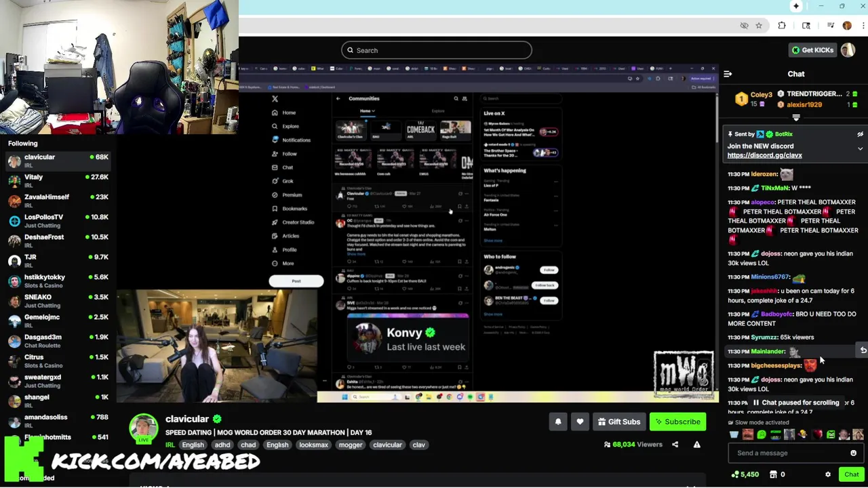Open Gemelojmc channel in Following list
The image size is (868, 488).
pyautogui.click(x=58, y=321)
